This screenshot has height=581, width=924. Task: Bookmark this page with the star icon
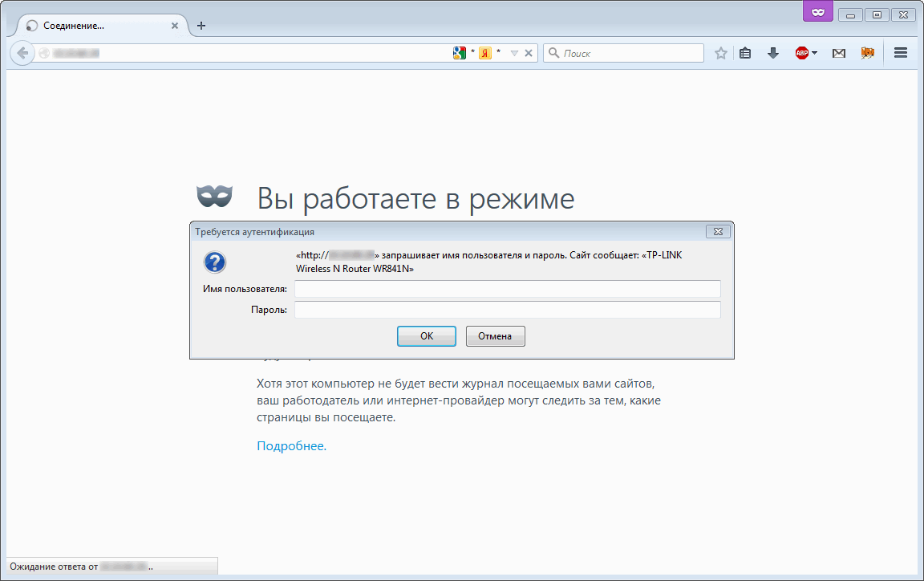point(721,53)
